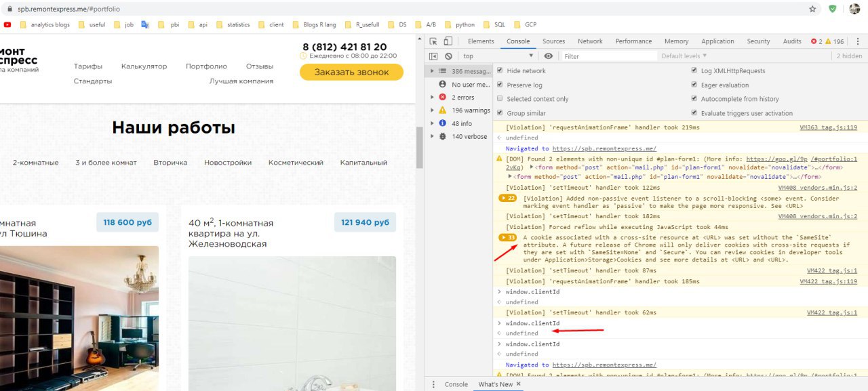Click the browser address bar URL
This screenshot has width=868, height=391.
tap(68, 9)
